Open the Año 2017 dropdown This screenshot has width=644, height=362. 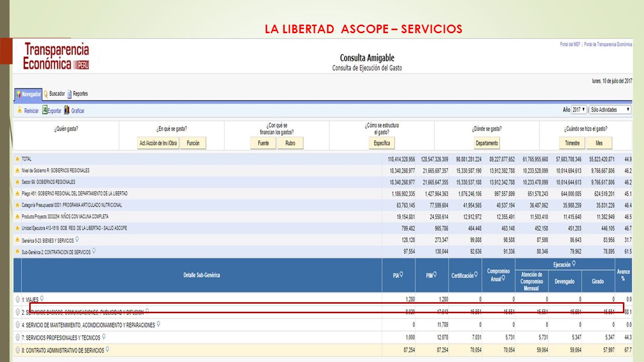(x=579, y=110)
